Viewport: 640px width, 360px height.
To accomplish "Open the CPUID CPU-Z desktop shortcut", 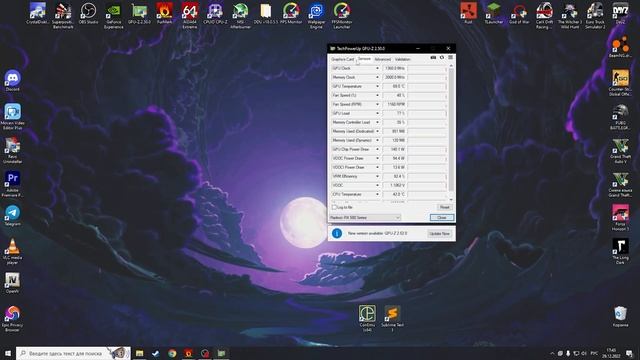I will pyautogui.click(x=215, y=14).
